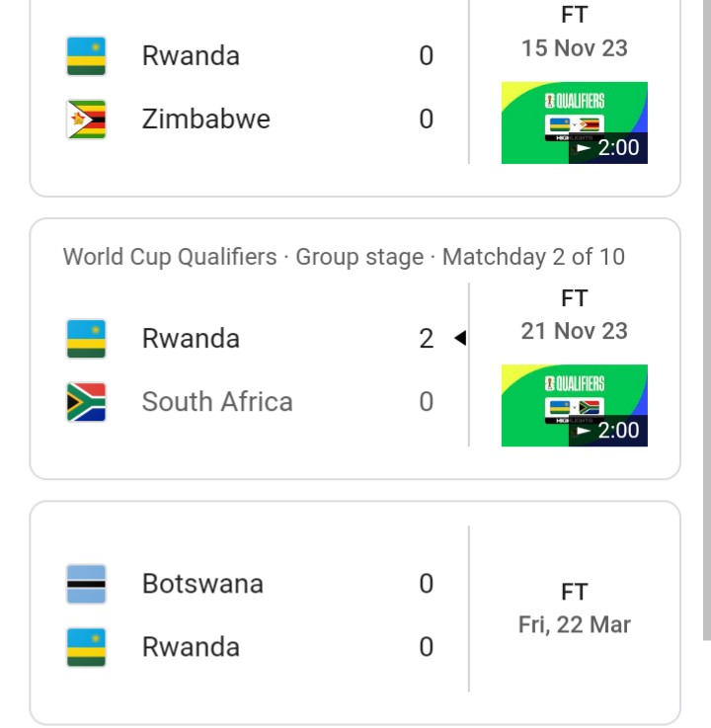Screen dimensions: 711x728
Task: Click Rwanda's flag in the Zimbabwe match
Action: tap(87, 55)
